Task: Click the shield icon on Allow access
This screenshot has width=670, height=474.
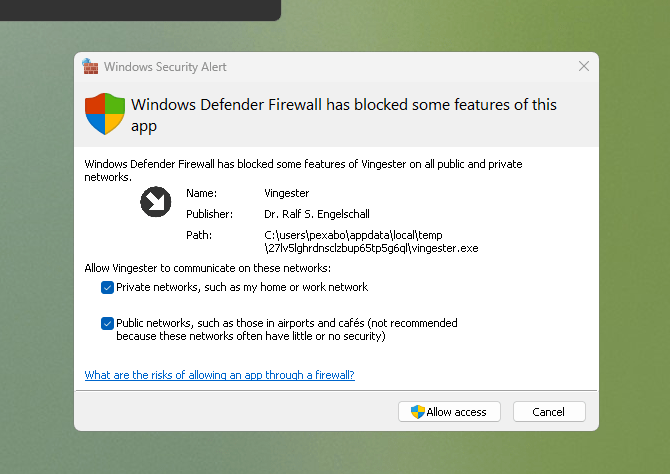Action: [417, 412]
